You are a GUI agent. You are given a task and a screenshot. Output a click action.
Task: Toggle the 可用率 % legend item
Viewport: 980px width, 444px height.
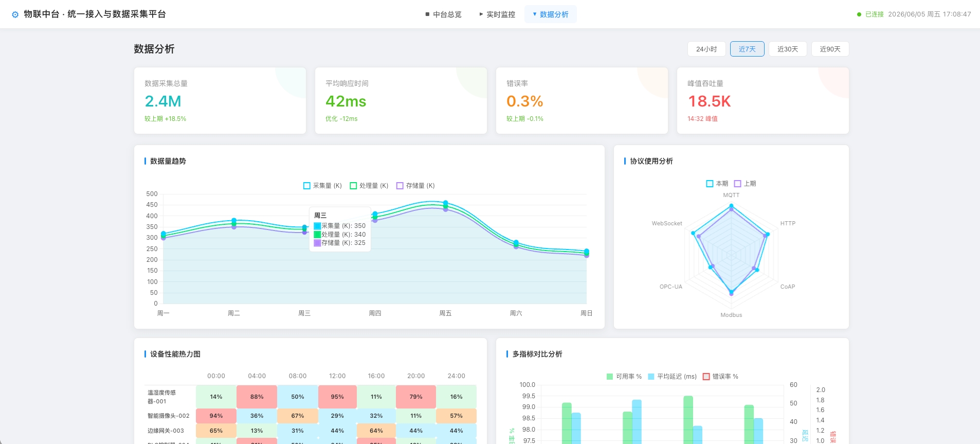[624, 377]
